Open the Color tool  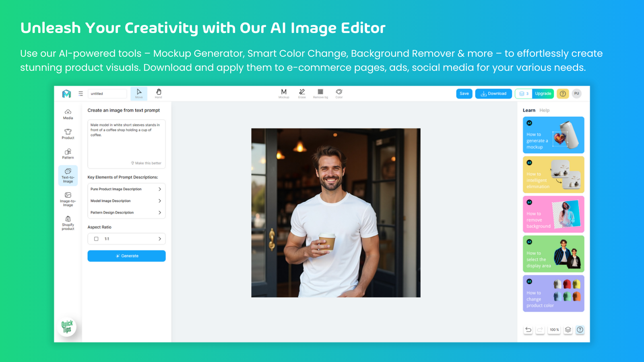tap(339, 94)
